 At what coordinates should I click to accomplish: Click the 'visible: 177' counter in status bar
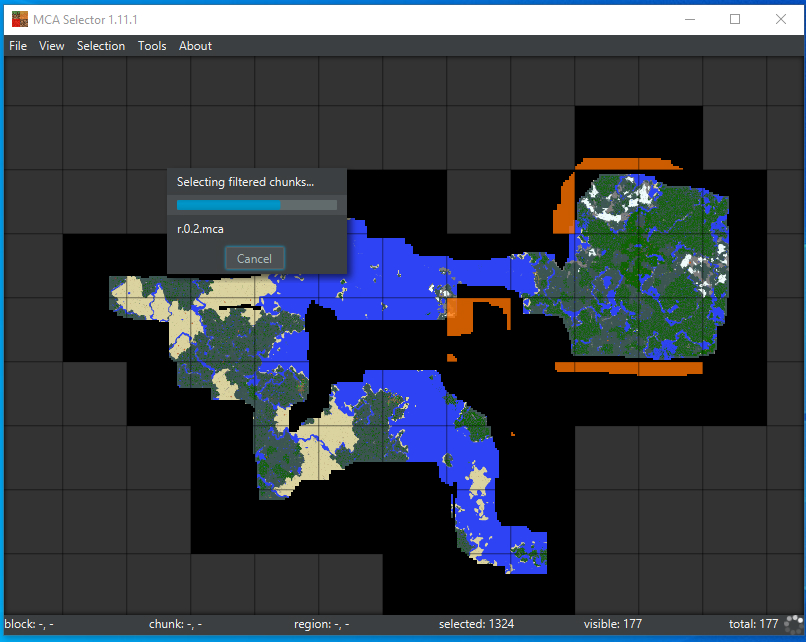tap(612, 623)
